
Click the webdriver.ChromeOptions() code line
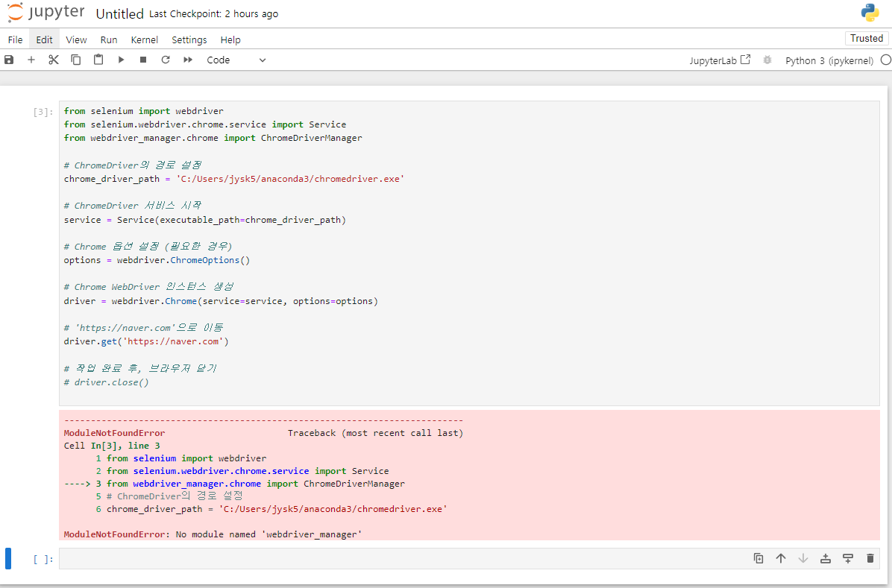pos(157,260)
